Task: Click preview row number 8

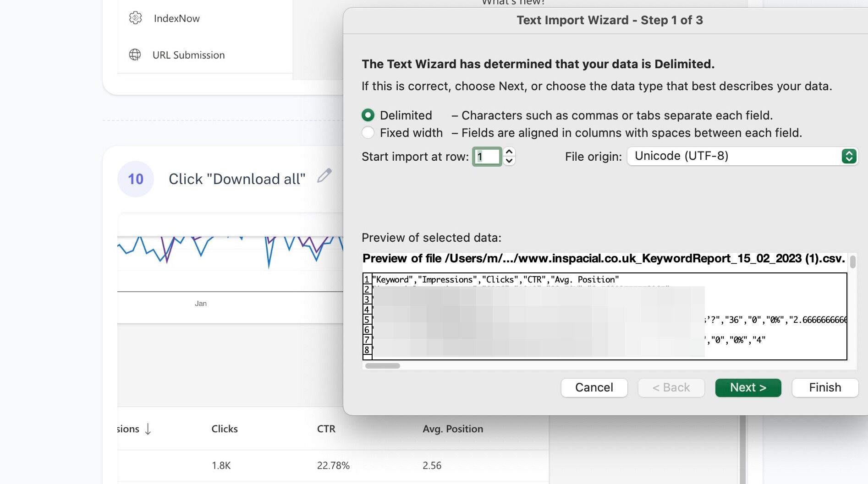Action: pyautogui.click(x=367, y=350)
